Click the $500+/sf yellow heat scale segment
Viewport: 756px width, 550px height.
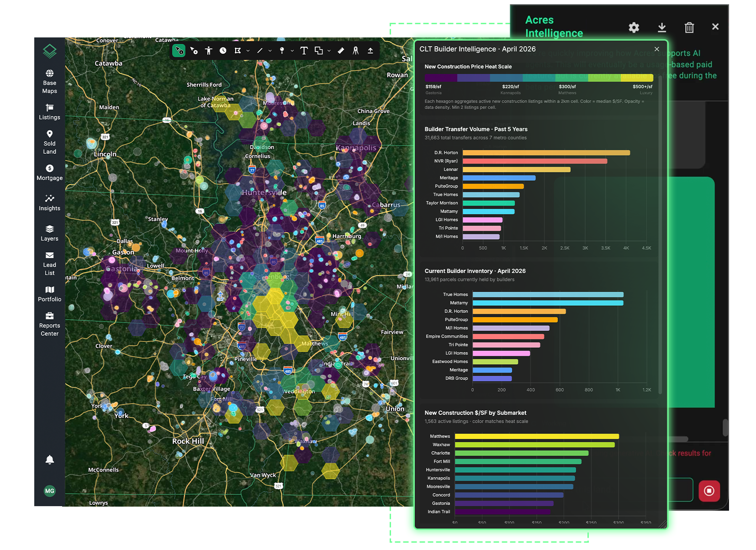(x=637, y=78)
